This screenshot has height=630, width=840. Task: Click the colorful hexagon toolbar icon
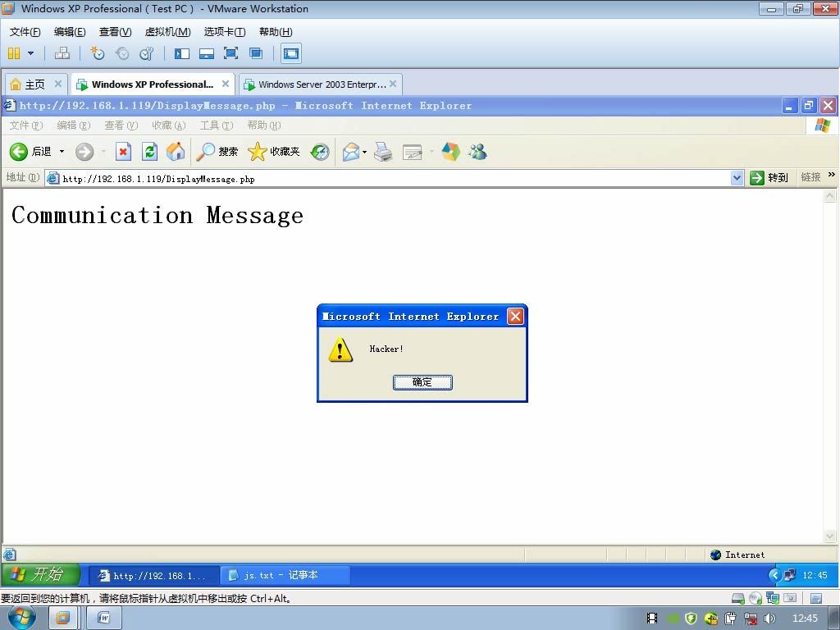pos(450,152)
